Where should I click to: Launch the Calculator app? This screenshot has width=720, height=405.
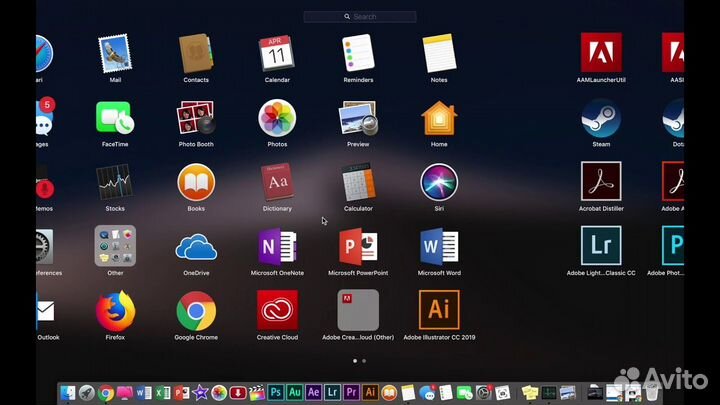click(358, 182)
